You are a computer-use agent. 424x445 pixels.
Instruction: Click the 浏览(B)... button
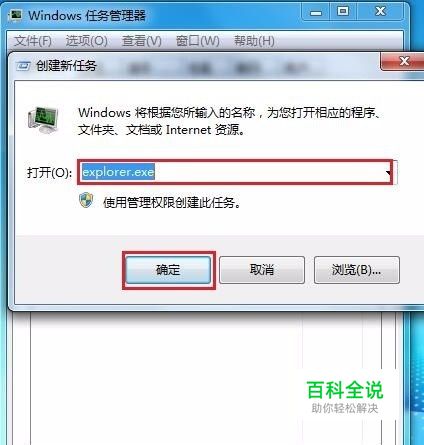357,270
